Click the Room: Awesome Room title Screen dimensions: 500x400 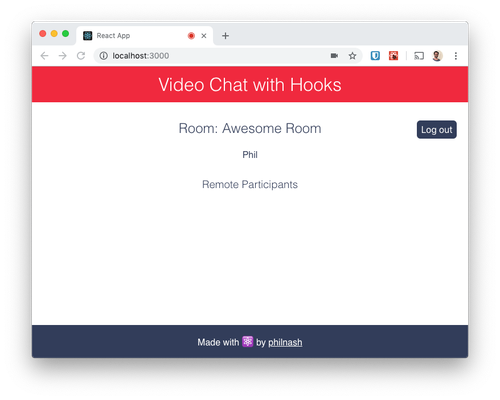(x=250, y=128)
